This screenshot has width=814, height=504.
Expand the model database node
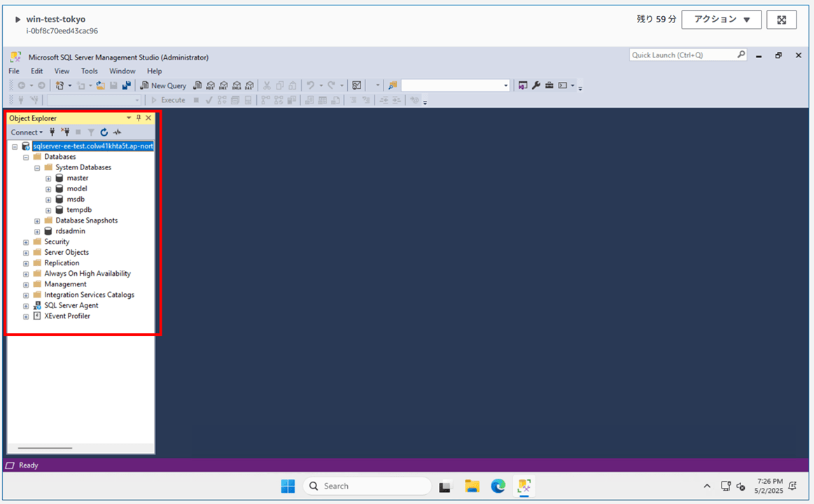pos(48,190)
